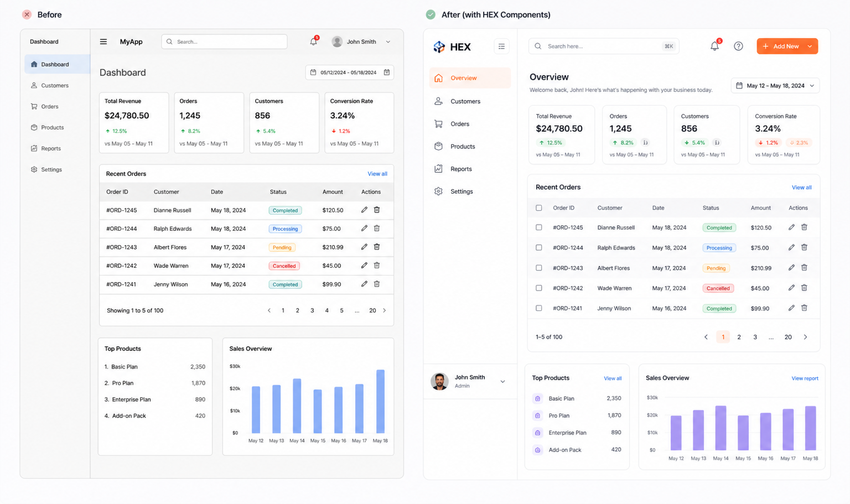The width and height of the screenshot is (850, 504).
Task: Click calendar icon at the right end of the 05/12/2024 date field
Action: click(x=387, y=72)
